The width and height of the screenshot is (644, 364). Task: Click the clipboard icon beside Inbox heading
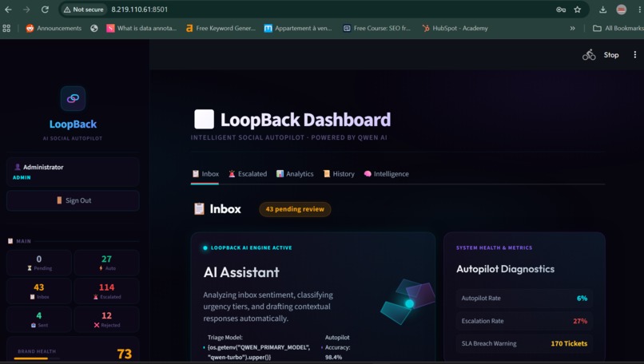pyautogui.click(x=199, y=209)
